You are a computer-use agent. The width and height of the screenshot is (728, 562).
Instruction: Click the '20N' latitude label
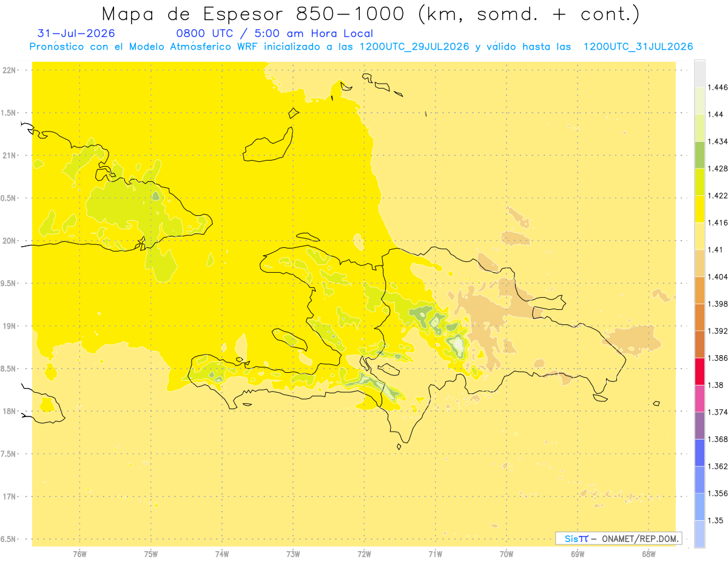click(10, 241)
